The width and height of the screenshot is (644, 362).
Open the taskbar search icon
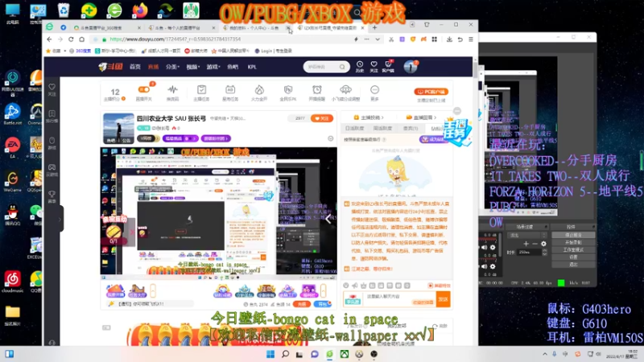click(285, 354)
